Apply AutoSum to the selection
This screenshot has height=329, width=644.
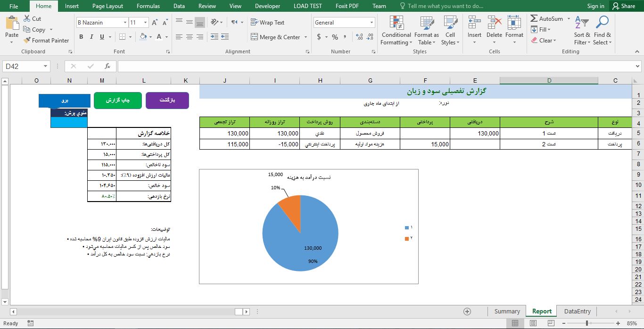pyautogui.click(x=547, y=18)
